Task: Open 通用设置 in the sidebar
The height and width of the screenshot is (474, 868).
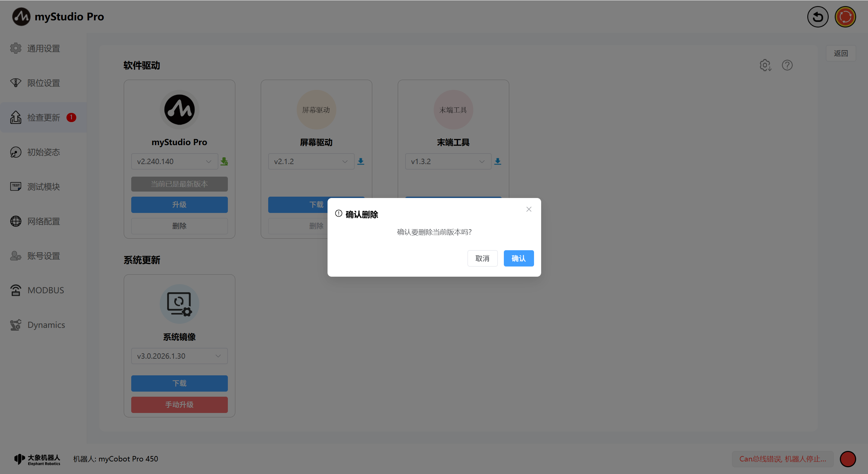Action: click(x=43, y=48)
